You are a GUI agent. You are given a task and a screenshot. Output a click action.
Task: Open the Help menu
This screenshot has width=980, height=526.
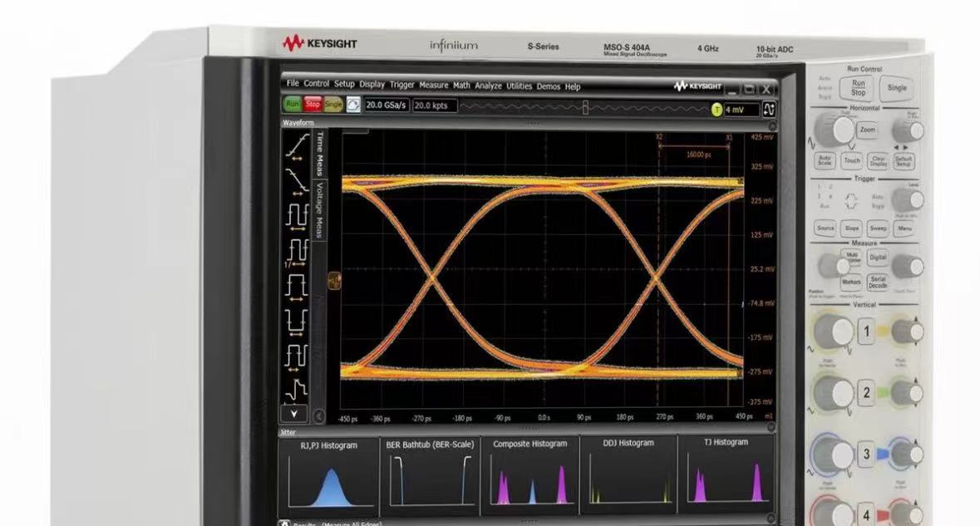click(x=573, y=86)
